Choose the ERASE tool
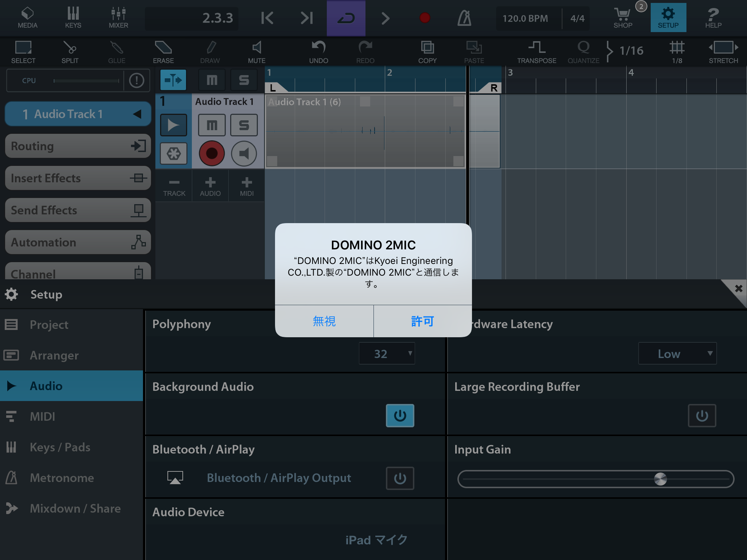Viewport: 747px width, 560px height. [x=163, y=52]
